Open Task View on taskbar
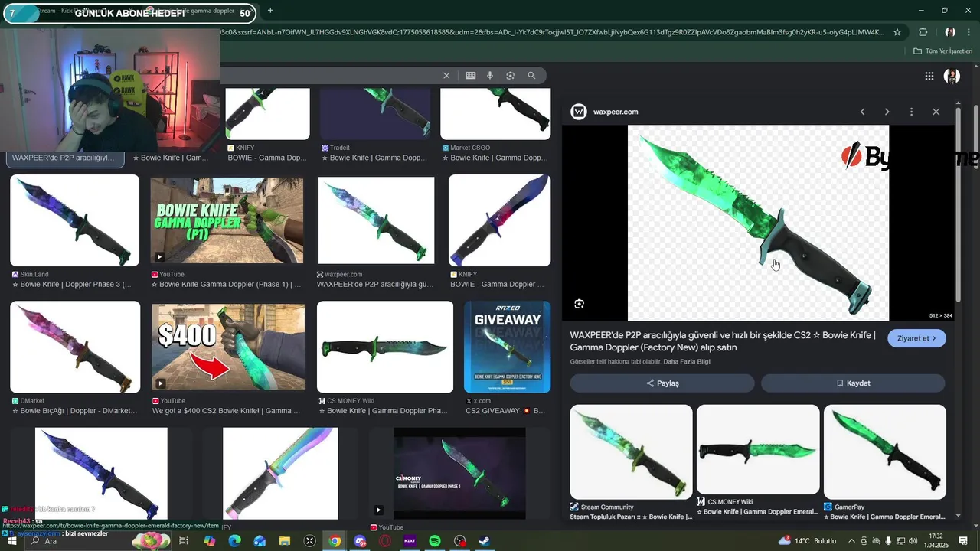 coord(184,541)
